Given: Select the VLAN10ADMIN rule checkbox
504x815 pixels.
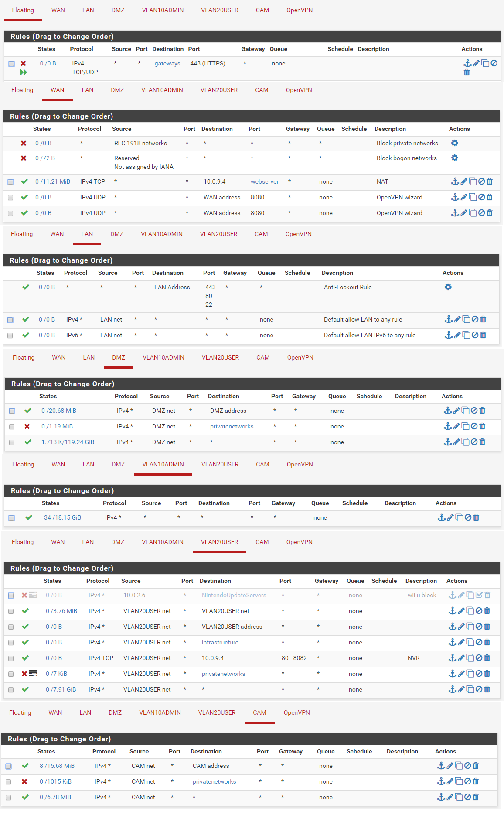Looking at the screenshot, I should 11,518.
